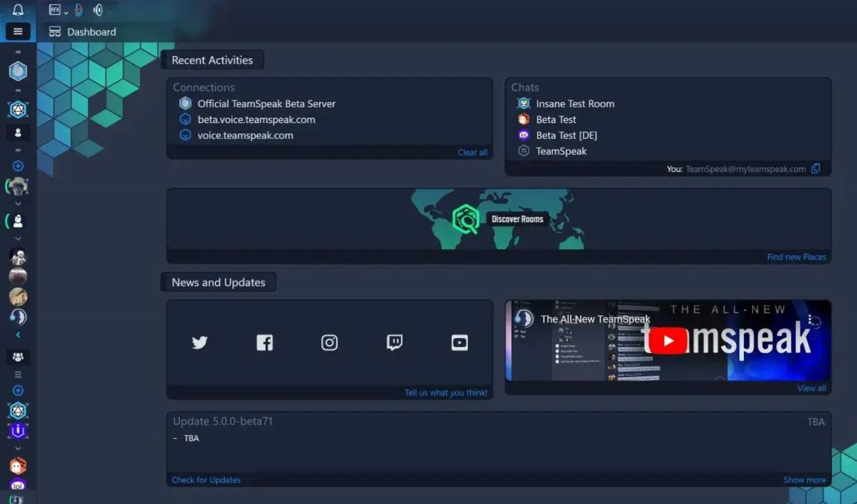Open the orange ghost hexagon room icon
Screen dimensions: 857x504
click(18, 466)
